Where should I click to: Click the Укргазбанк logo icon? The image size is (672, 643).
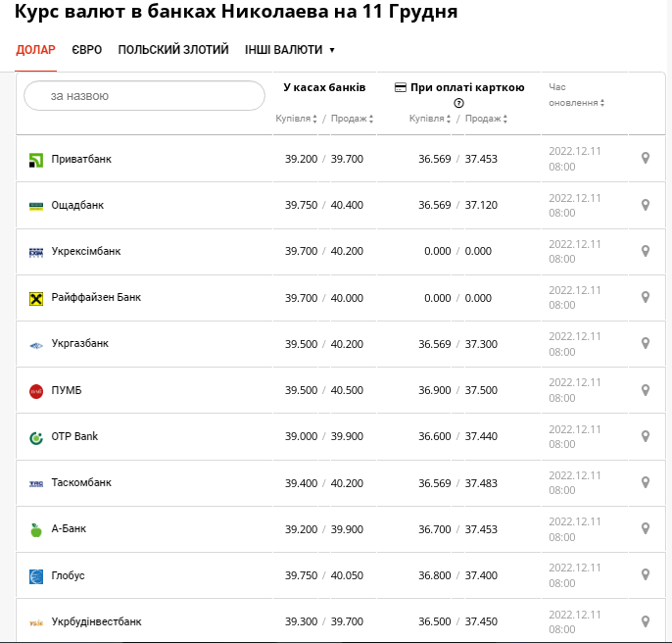(36, 345)
